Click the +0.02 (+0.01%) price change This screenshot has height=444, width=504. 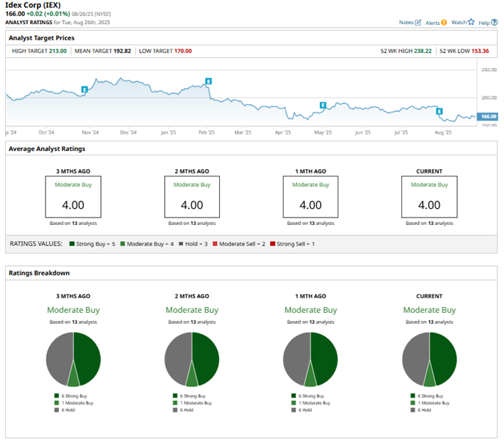[x=48, y=14]
